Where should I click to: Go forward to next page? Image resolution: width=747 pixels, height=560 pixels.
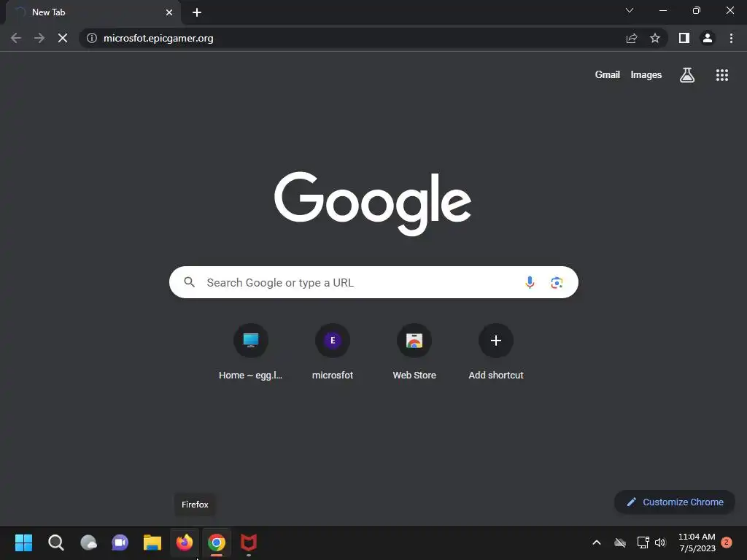[39, 38]
